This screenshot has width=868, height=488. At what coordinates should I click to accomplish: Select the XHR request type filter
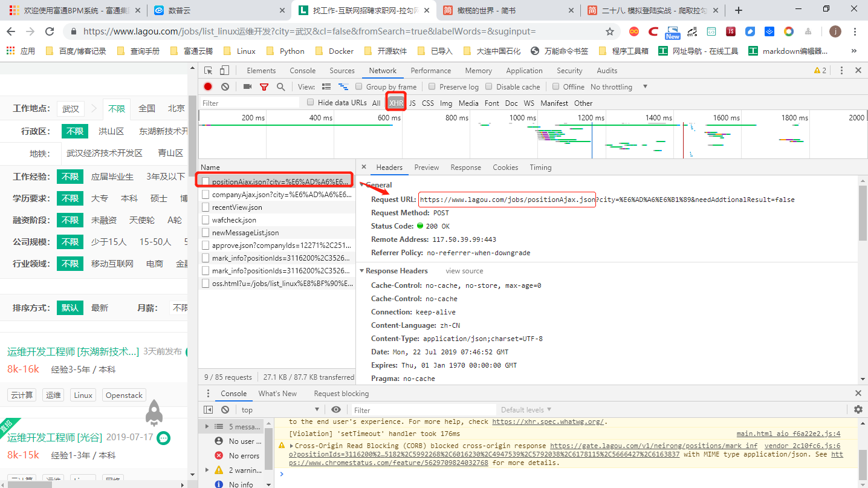pos(396,103)
